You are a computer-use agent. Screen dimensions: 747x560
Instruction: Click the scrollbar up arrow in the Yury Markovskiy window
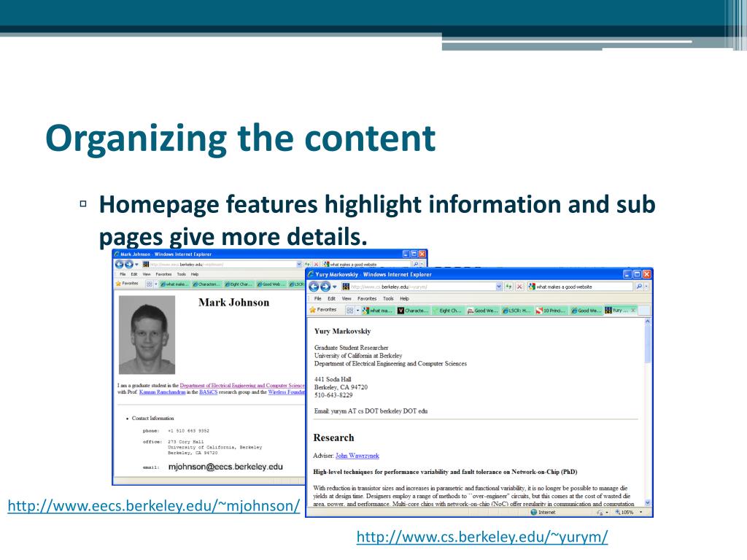point(648,322)
